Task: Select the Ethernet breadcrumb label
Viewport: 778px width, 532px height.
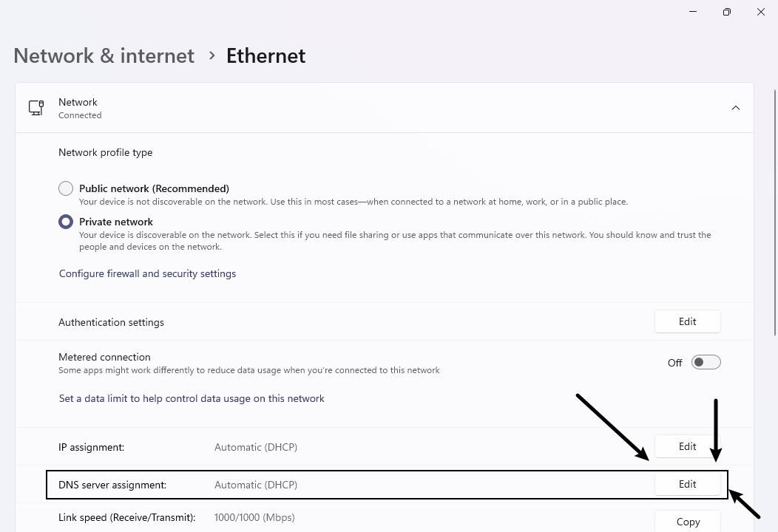Action: point(265,55)
